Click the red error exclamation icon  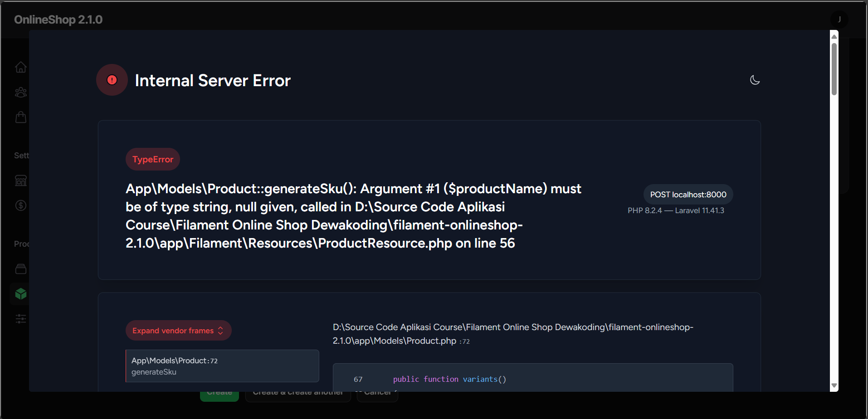pos(112,80)
